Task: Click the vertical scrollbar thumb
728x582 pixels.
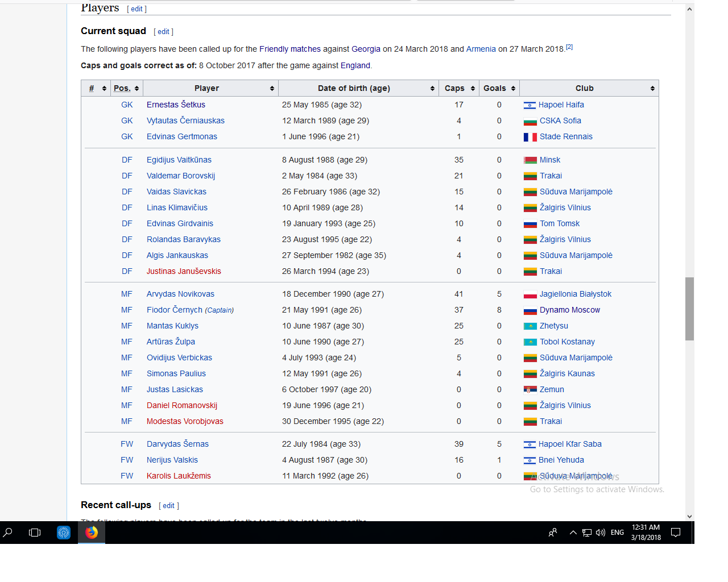Action: coord(690,309)
